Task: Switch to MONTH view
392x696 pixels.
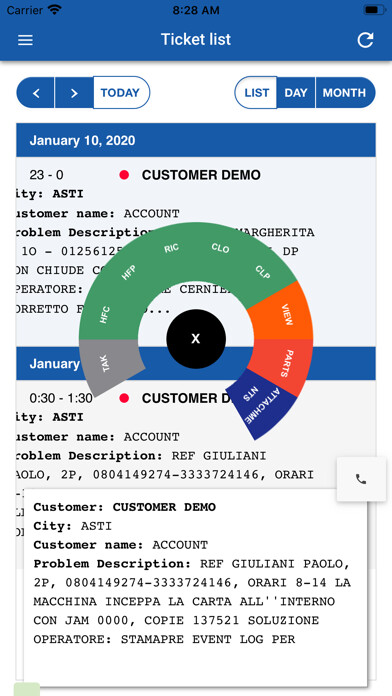Action: coord(345,93)
